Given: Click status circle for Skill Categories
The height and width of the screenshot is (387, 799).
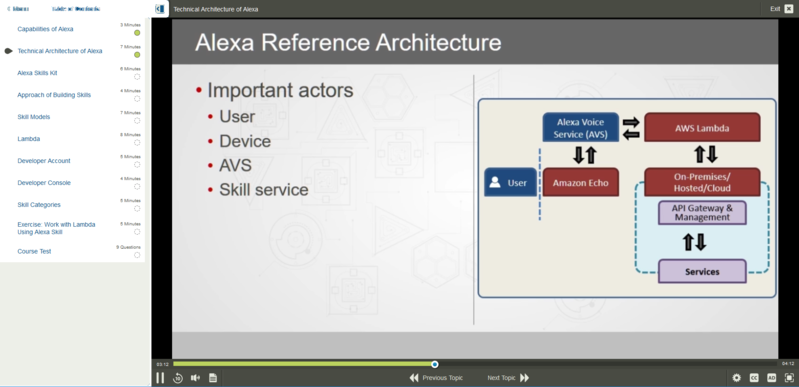Looking at the screenshot, I should click(137, 209).
